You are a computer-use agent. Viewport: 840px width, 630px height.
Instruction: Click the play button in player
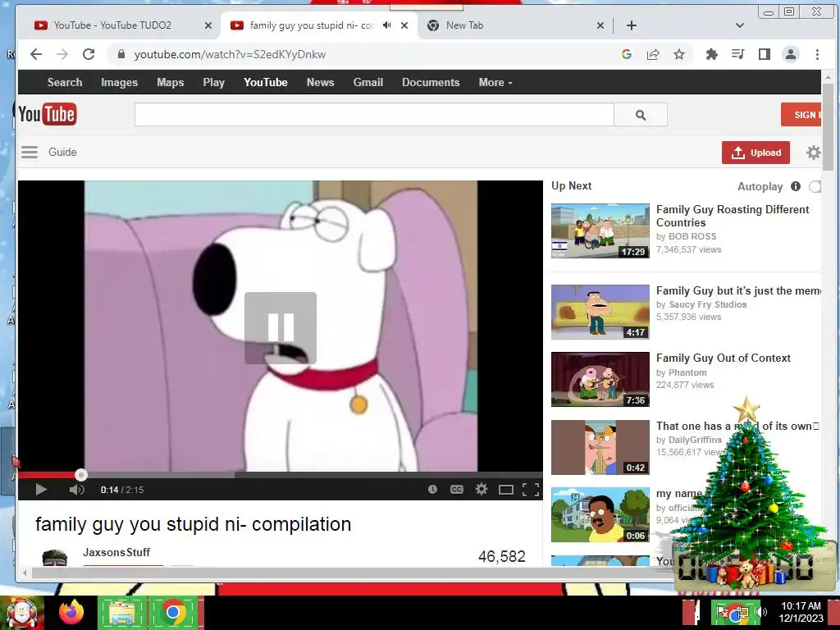41,490
